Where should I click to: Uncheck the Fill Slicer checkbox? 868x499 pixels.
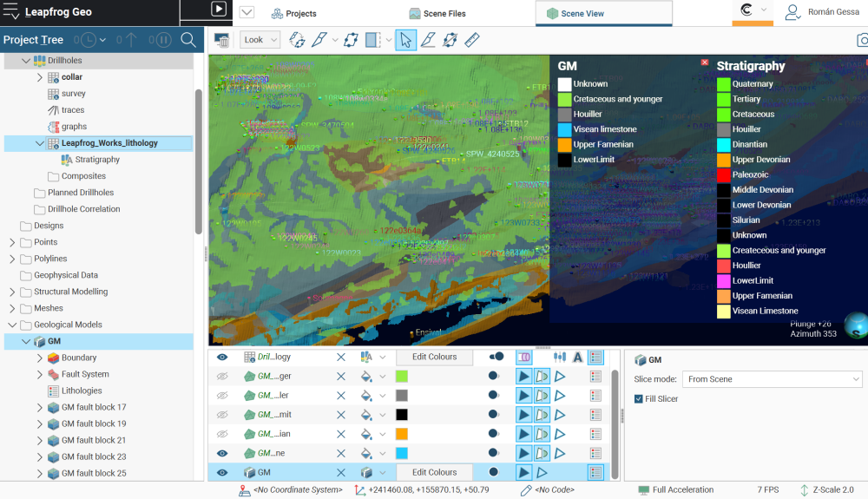638,399
